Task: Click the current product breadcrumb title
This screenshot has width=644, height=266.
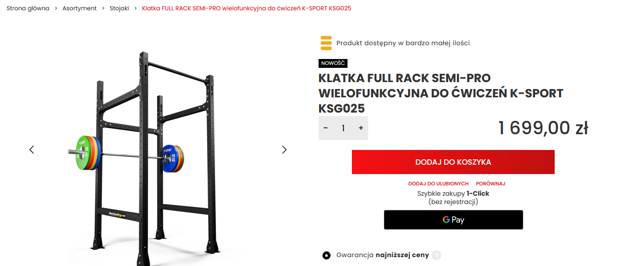Action: pos(246,8)
